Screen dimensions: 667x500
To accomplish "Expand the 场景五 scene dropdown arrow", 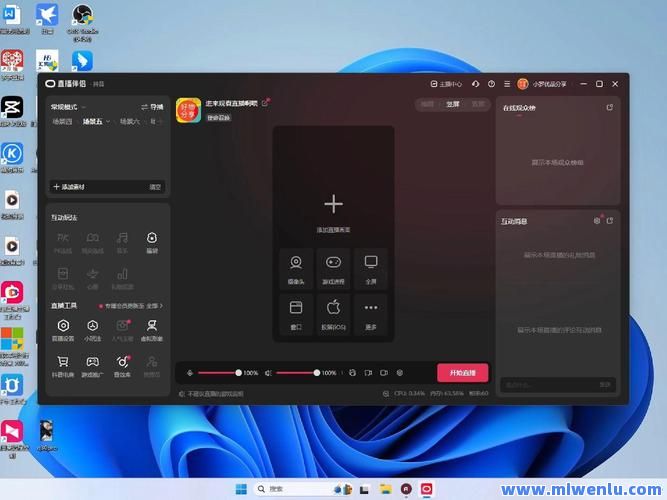I will click(x=108, y=122).
